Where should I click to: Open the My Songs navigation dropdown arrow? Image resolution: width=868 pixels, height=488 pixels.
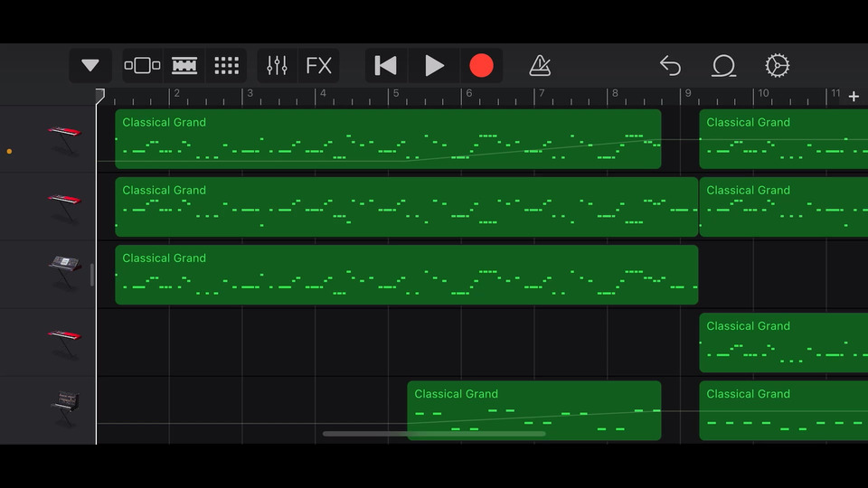(90, 66)
